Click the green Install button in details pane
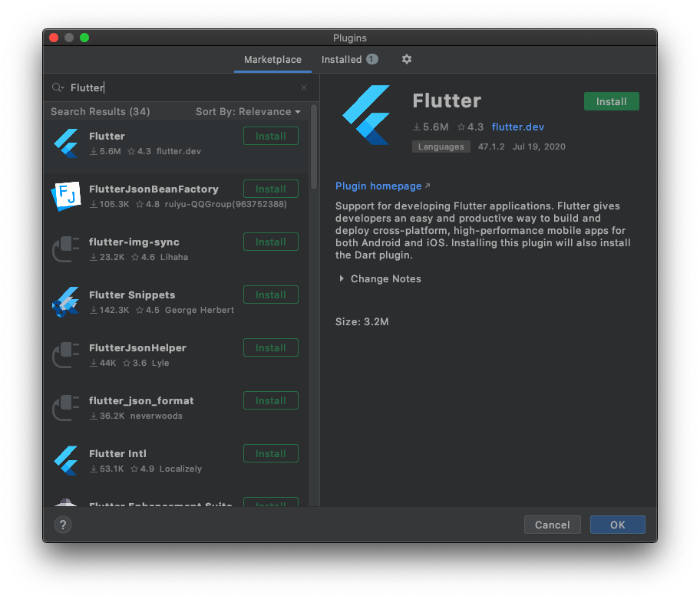The width and height of the screenshot is (700, 599). (x=611, y=101)
